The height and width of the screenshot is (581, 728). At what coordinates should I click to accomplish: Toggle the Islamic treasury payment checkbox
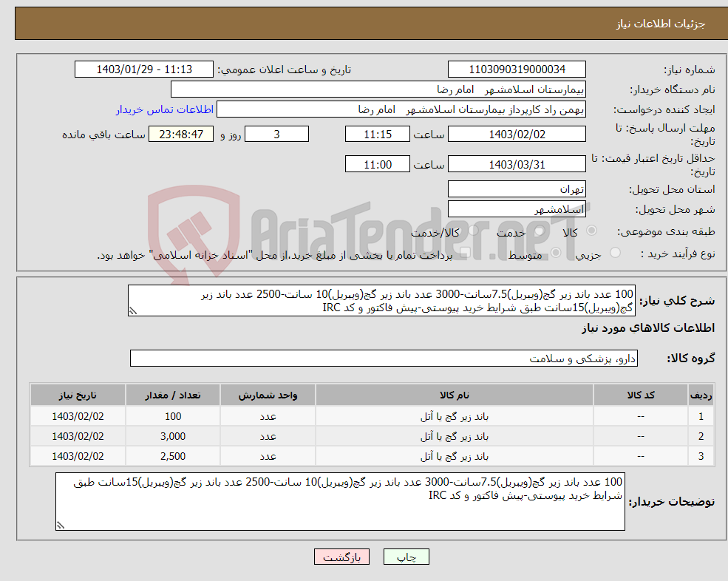tap(465, 253)
